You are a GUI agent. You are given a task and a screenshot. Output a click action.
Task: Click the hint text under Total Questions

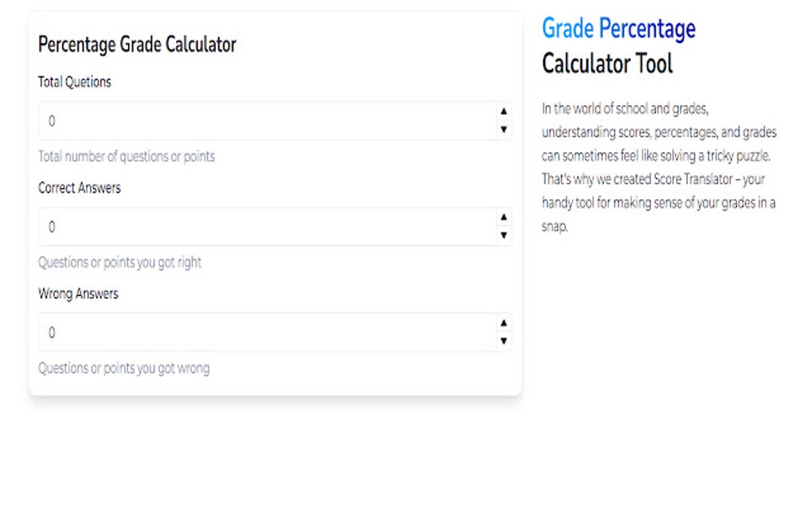point(126,156)
